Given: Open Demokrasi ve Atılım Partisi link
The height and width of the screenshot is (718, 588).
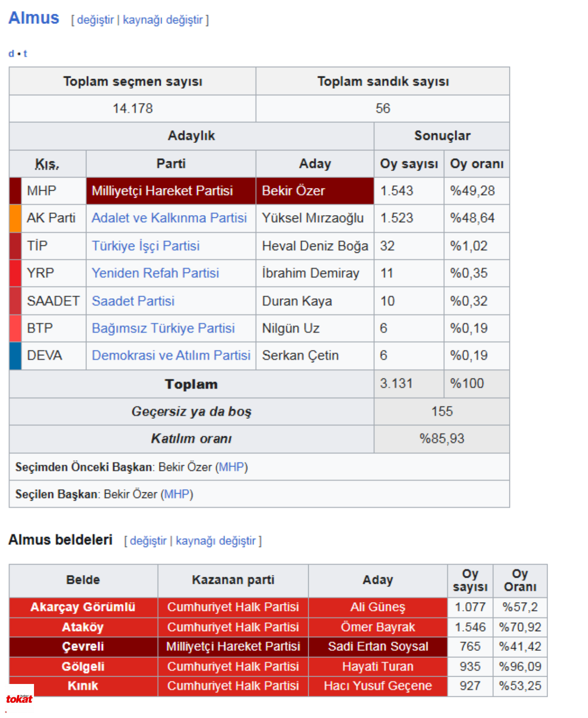Looking at the screenshot, I should pos(171,355).
